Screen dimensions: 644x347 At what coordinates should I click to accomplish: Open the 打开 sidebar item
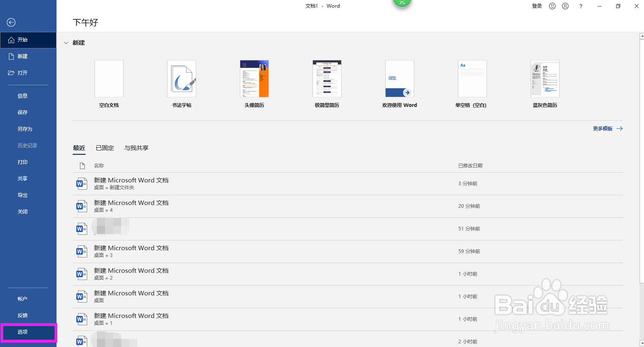[28, 73]
